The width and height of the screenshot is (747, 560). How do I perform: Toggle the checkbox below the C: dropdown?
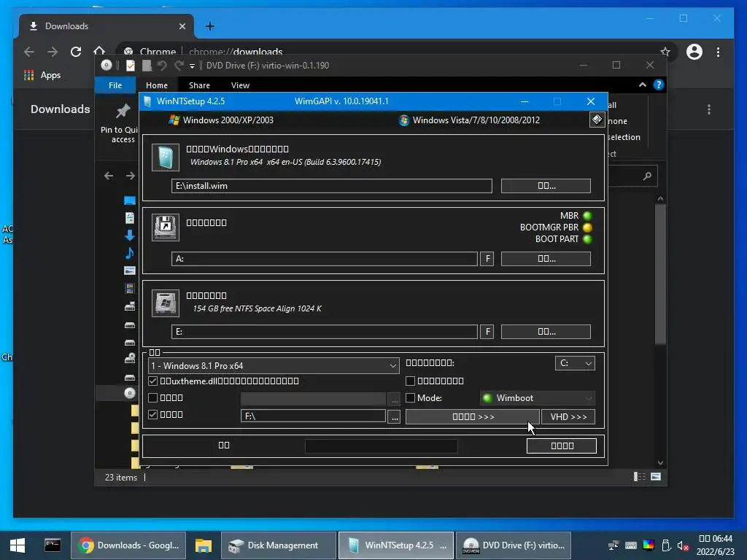pos(410,381)
